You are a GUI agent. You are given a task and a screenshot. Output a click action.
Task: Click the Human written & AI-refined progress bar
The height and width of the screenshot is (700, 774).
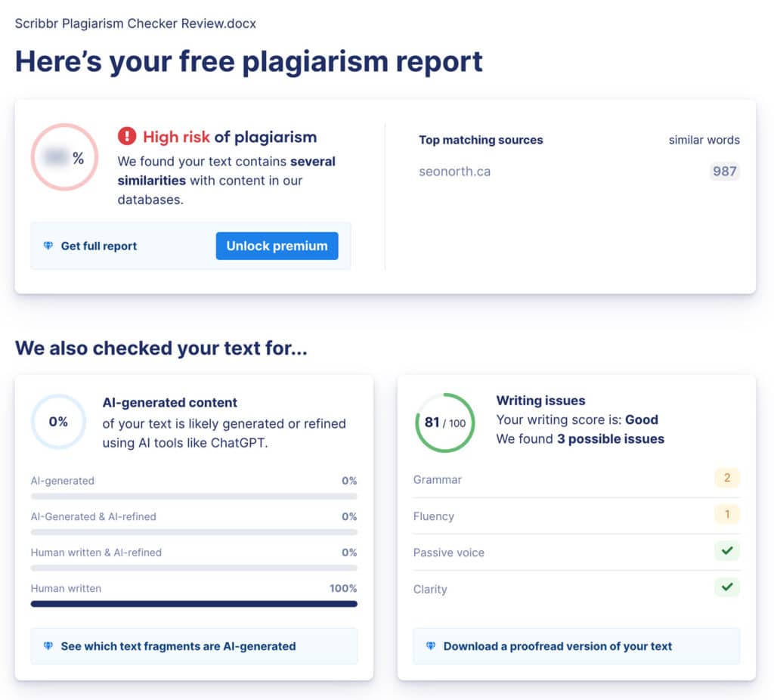[193, 568]
